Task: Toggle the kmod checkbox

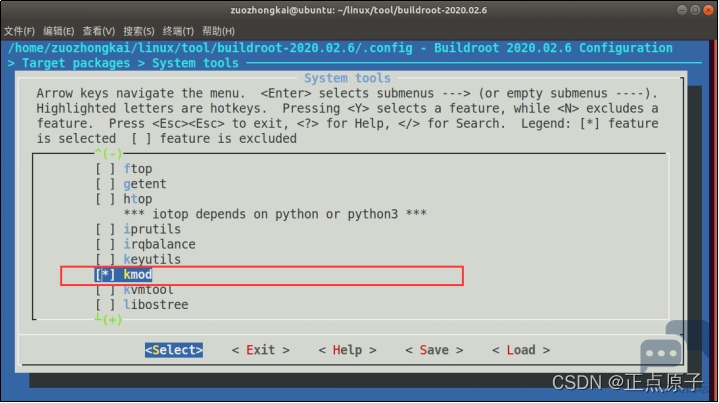Action: point(105,275)
